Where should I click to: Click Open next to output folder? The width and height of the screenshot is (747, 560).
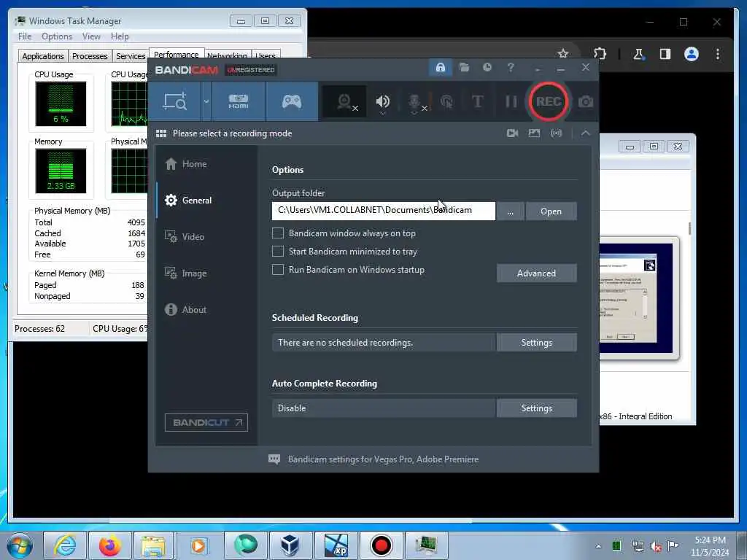[551, 211]
